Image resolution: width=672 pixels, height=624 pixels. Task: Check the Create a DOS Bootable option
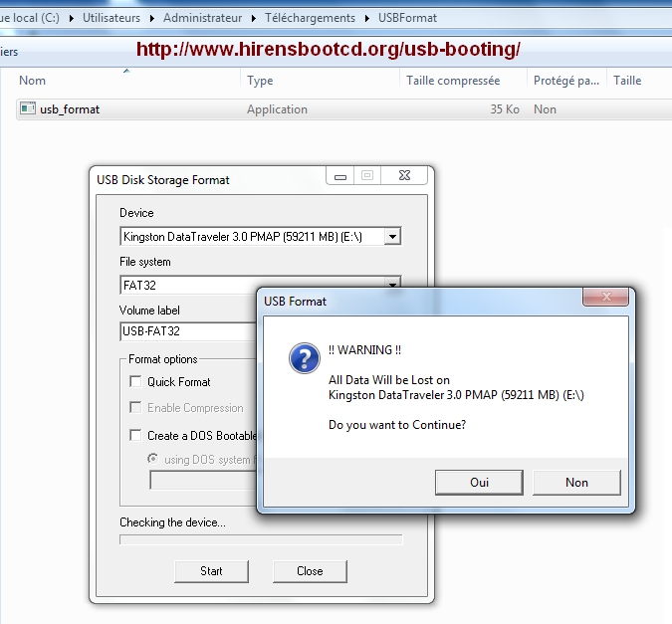point(135,435)
